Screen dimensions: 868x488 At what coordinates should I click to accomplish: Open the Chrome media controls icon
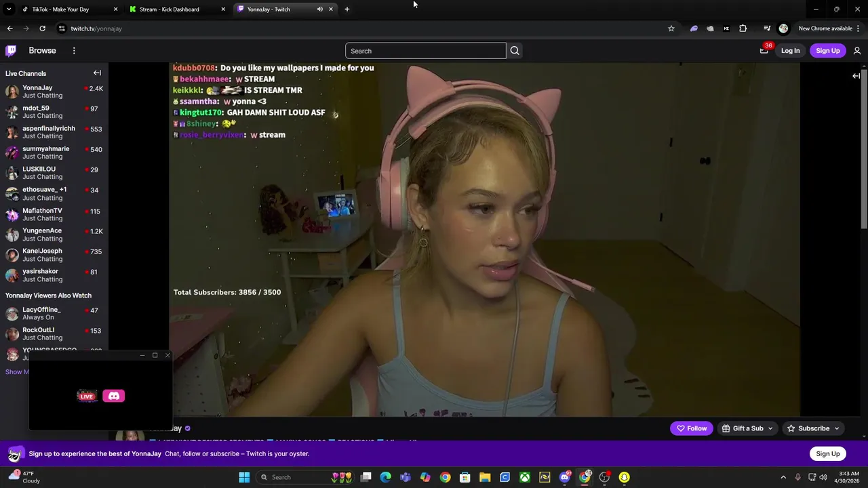pyautogui.click(x=767, y=28)
